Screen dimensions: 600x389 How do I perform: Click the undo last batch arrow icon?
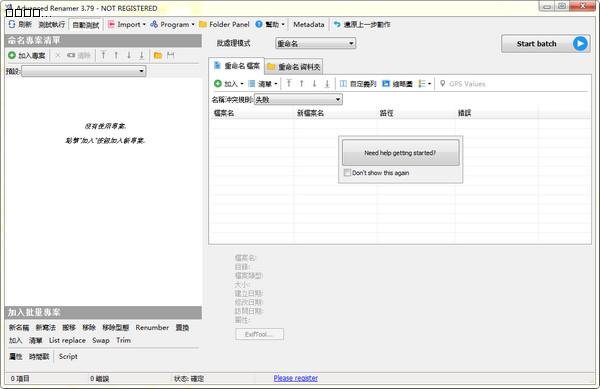[x=337, y=24]
